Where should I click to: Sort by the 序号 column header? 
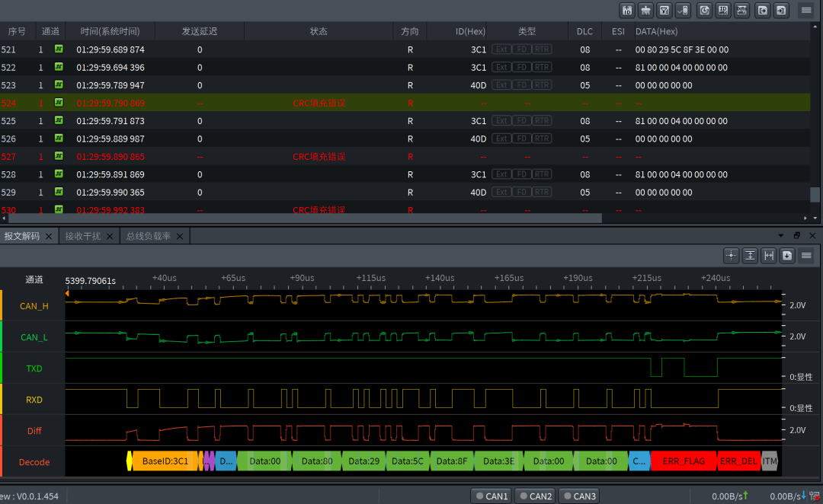point(17,31)
